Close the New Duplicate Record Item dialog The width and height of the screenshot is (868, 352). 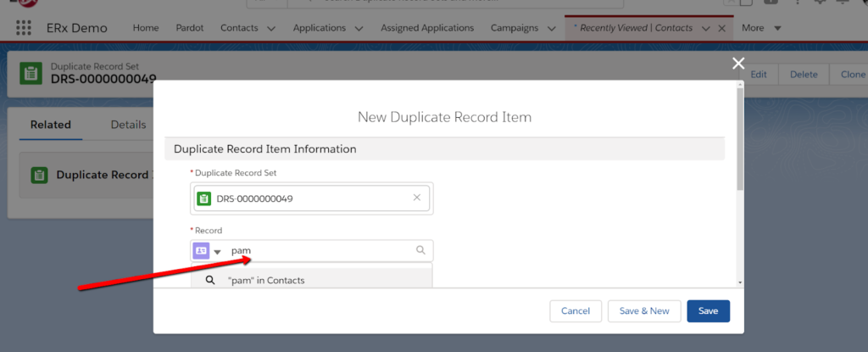[738, 64]
